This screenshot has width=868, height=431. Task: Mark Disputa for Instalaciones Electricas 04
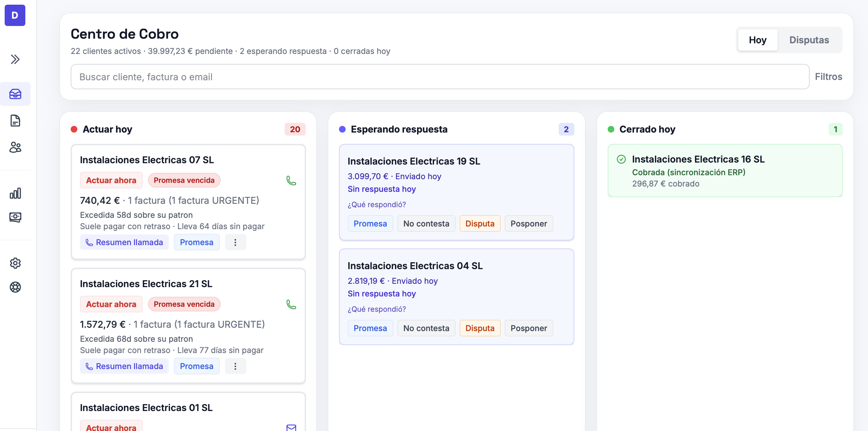click(480, 328)
